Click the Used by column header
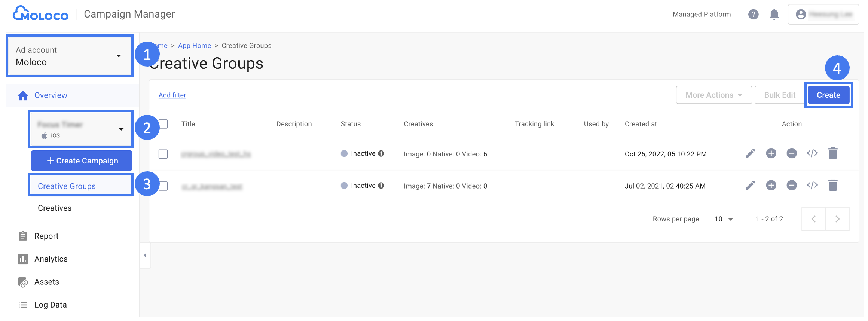 point(596,124)
